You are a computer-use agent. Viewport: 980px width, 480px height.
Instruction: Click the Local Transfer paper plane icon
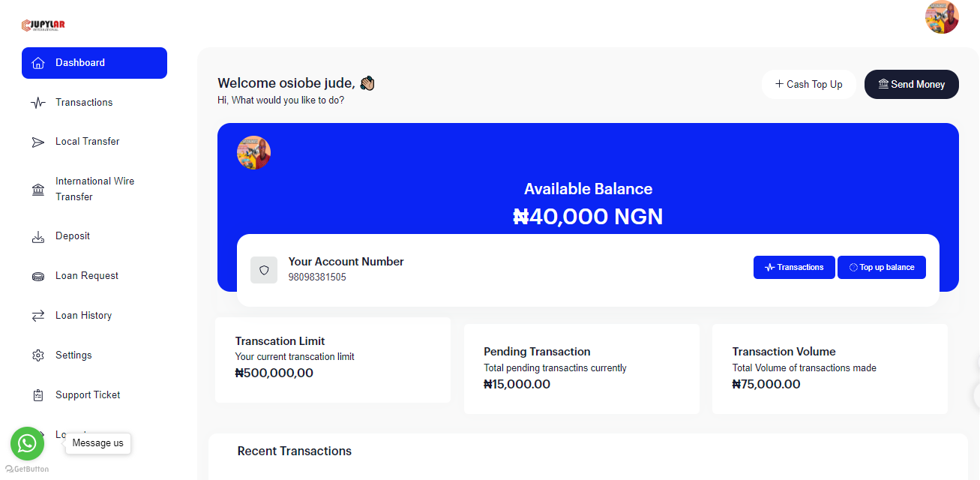tap(38, 142)
